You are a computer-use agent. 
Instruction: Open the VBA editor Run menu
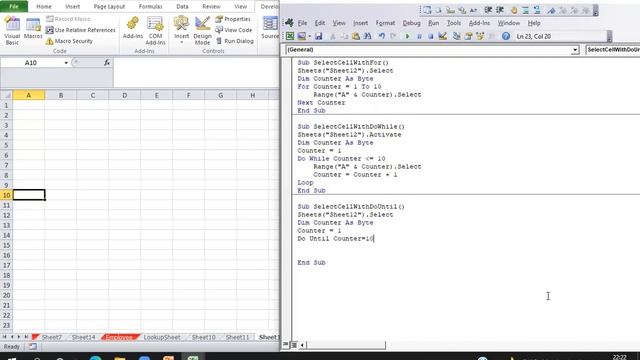click(x=433, y=23)
